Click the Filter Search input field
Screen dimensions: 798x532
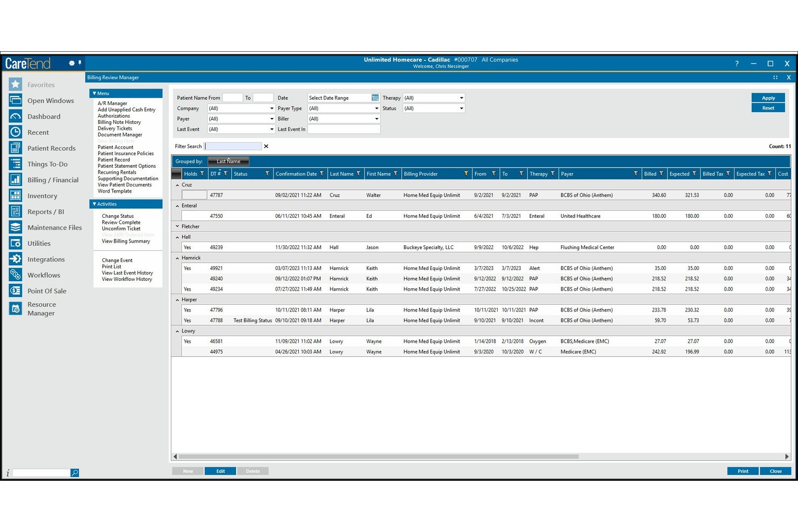coord(233,146)
